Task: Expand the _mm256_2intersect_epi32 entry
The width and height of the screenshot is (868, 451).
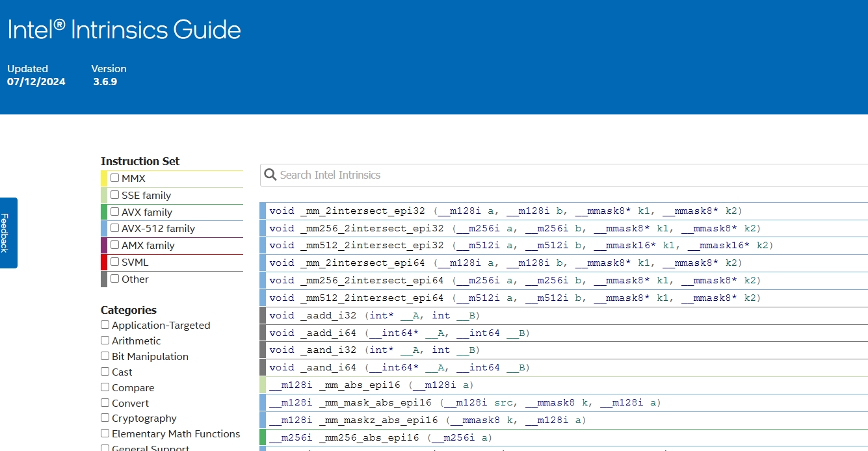Action: click(x=564, y=228)
